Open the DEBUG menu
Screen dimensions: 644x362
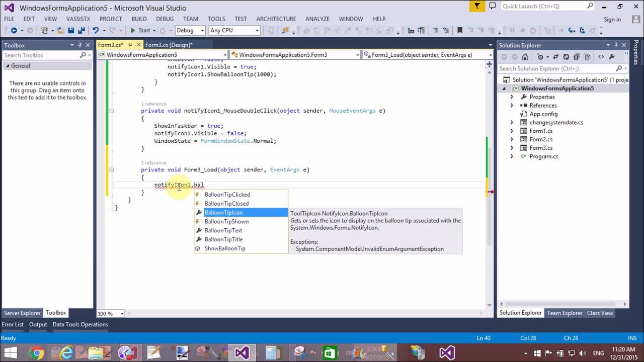click(x=165, y=19)
